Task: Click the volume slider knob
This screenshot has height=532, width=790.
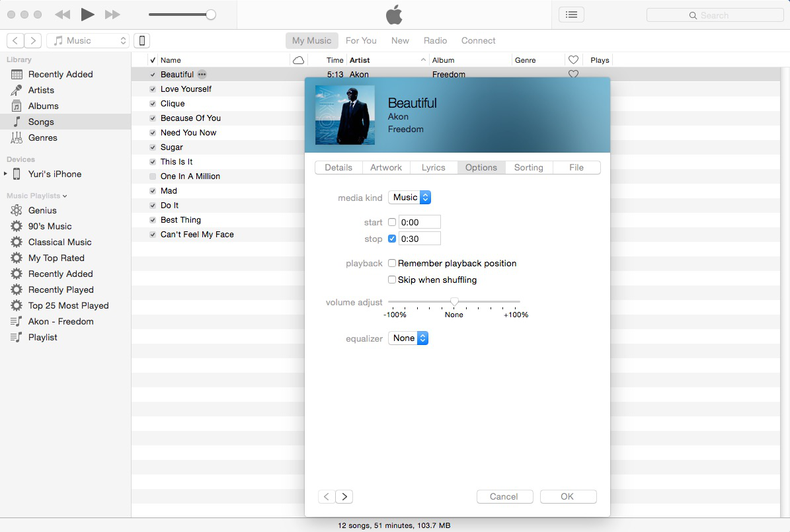Action: 211,15
